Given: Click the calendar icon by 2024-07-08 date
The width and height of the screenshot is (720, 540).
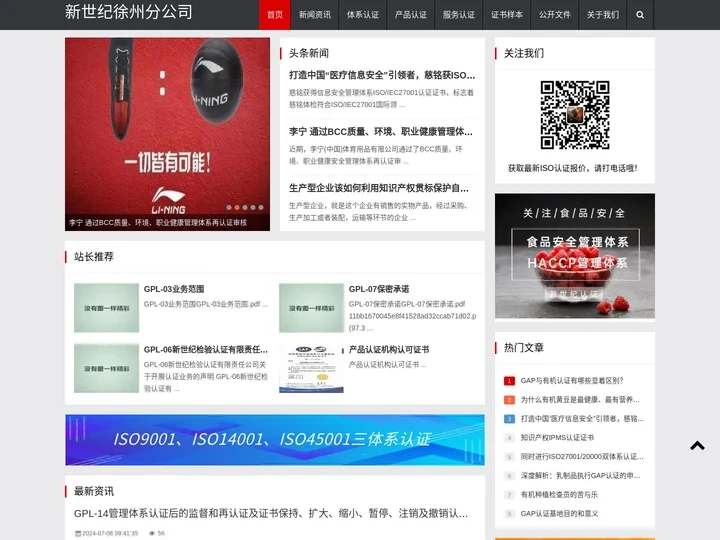Looking at the screenshot, I should pyautogui.click(x=78, y=533).
